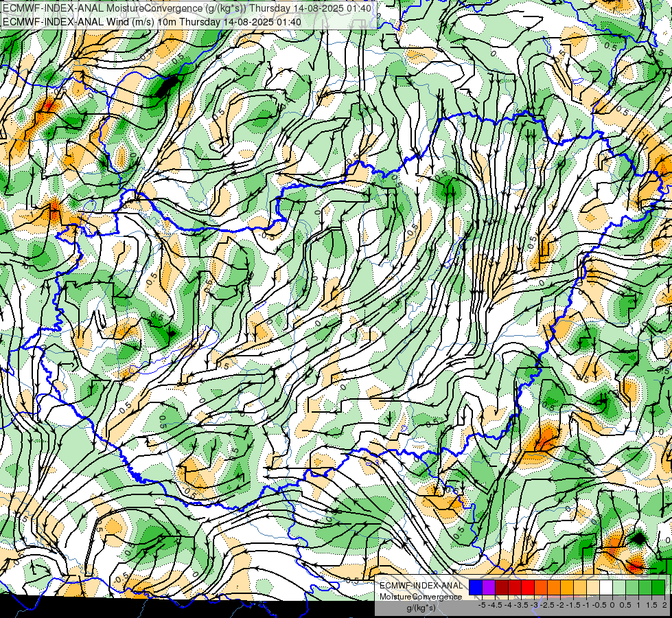The width and height of the screenshot is (672, 618).
Task: Click legend tick label -5
Action: pyautogui.click(x=482, y=605)
